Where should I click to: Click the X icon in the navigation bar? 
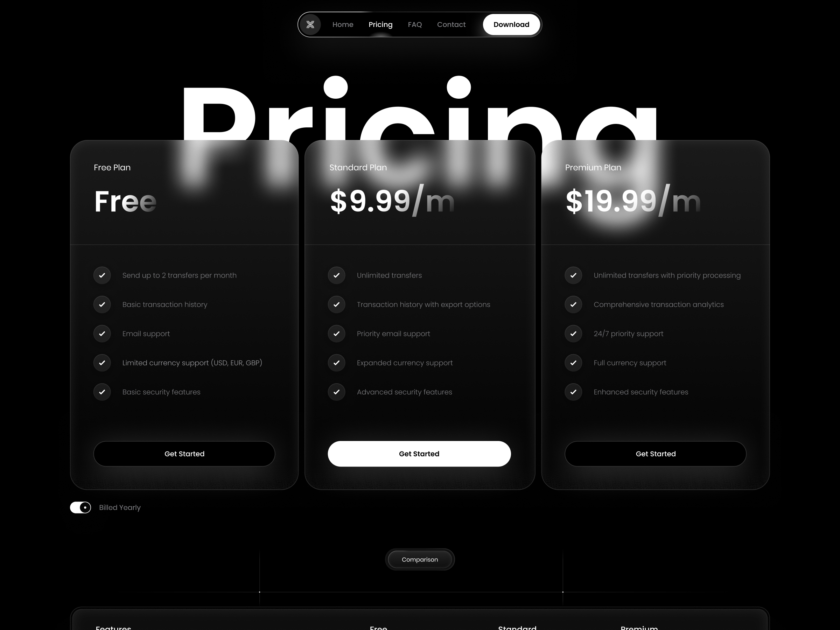[x=309, y=24]
